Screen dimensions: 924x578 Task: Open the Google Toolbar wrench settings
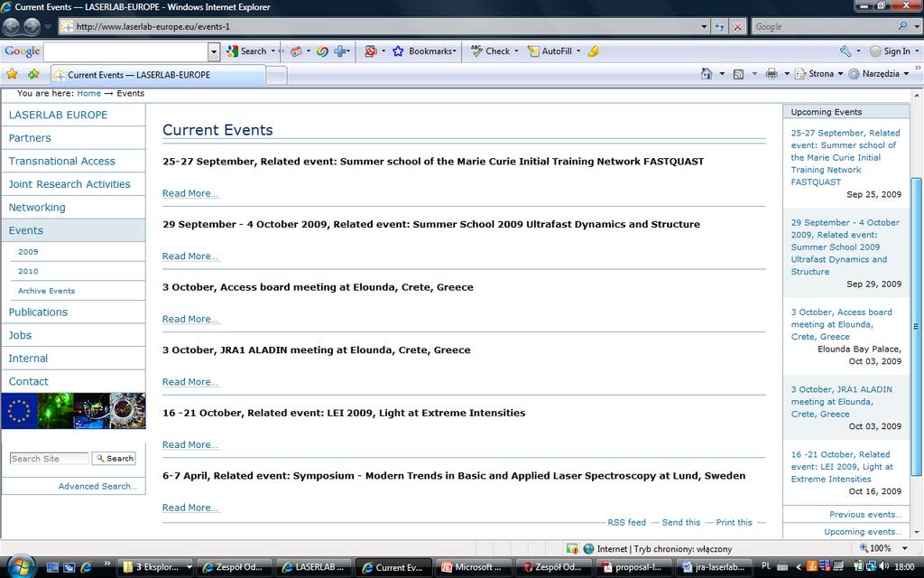pyautogui.click(x=845, y=51)
